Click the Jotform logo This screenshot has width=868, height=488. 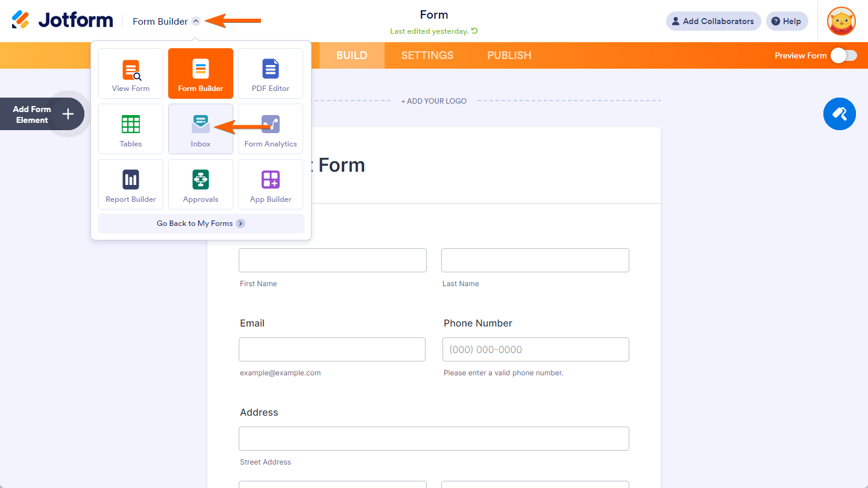pos(62,19)
